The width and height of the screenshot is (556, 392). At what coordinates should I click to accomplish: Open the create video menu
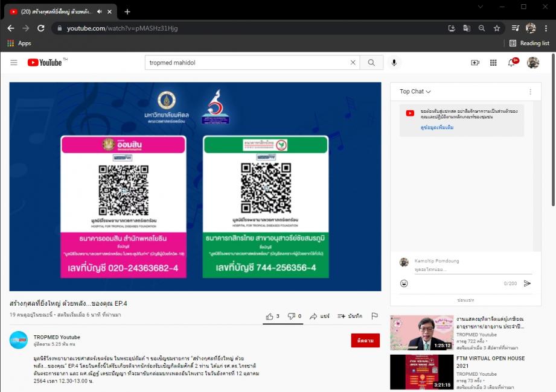[475, 63]
